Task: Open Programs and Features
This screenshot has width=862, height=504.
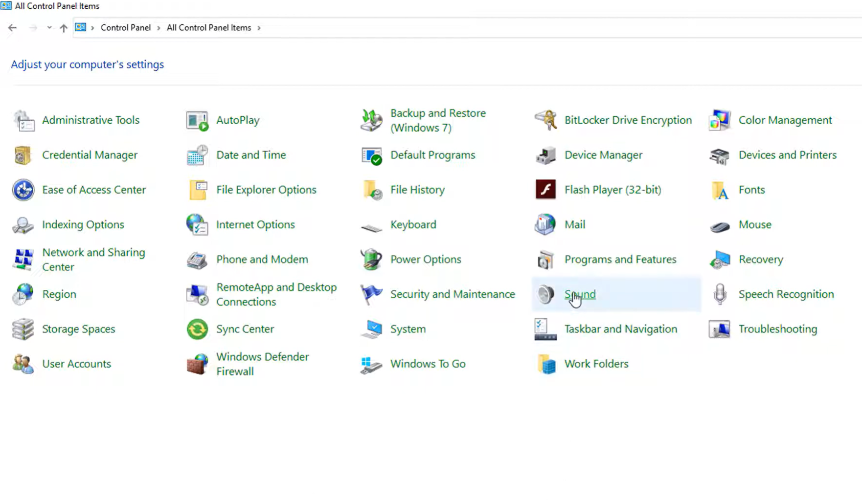Action: point(620,260)
